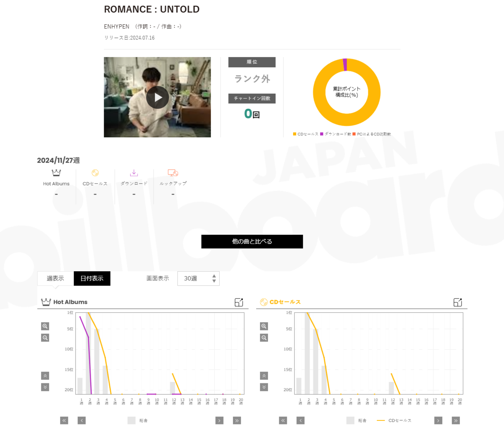This screenshot has width=504, height=425.
Task: Click the 他の曲と比べる button
Action: coord(252,241)
